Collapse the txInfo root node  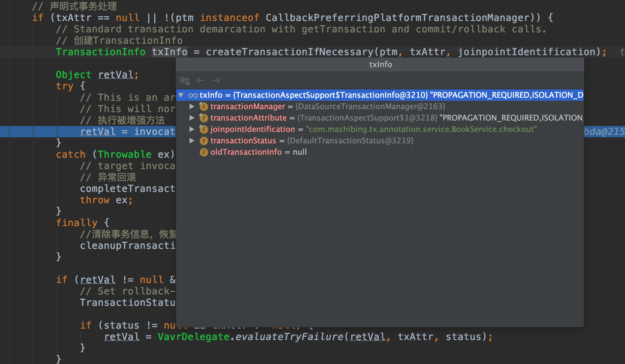coord(181,95)
